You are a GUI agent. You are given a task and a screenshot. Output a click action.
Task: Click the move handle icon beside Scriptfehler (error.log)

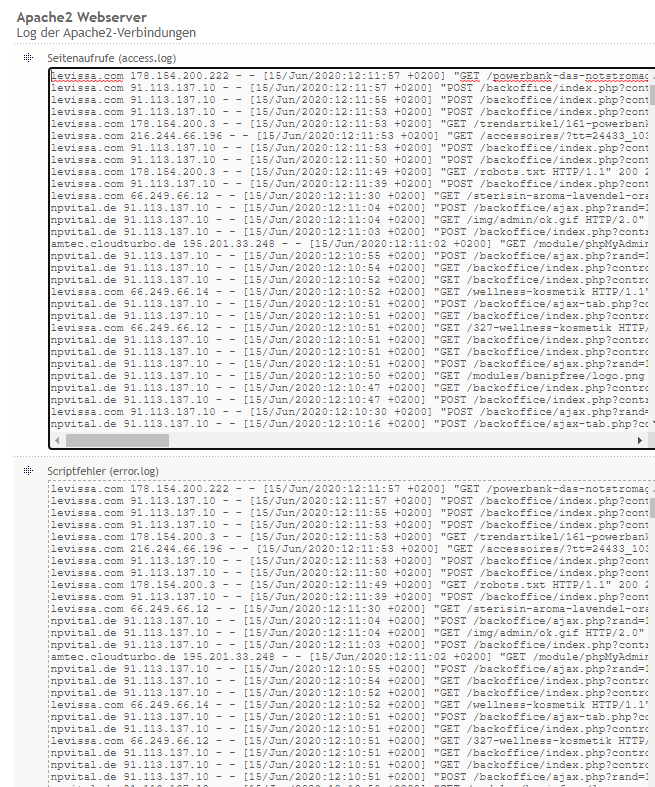[28, 471]
